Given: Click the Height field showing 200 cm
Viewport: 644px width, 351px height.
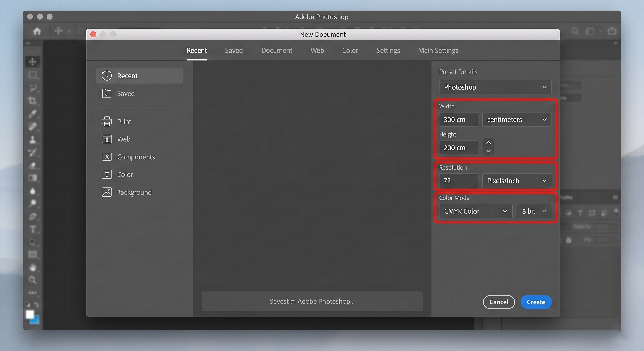Looking at the screenshot, I should coord(458,148).
